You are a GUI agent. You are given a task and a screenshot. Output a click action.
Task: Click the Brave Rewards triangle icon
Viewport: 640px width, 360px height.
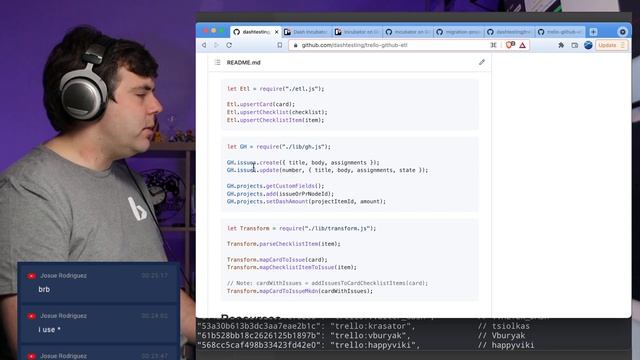coord(522,45)
